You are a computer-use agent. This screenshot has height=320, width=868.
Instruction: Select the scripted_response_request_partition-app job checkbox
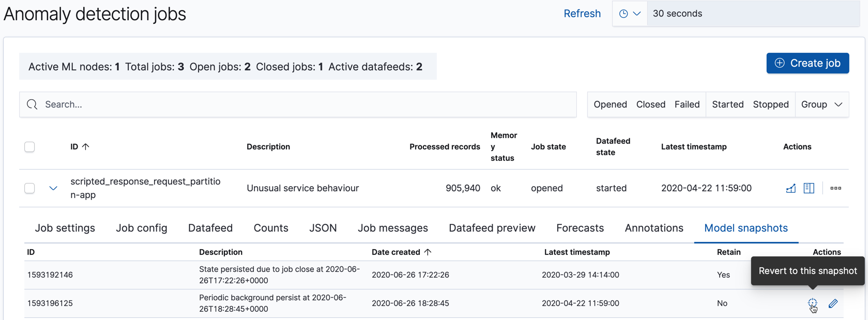29,188
